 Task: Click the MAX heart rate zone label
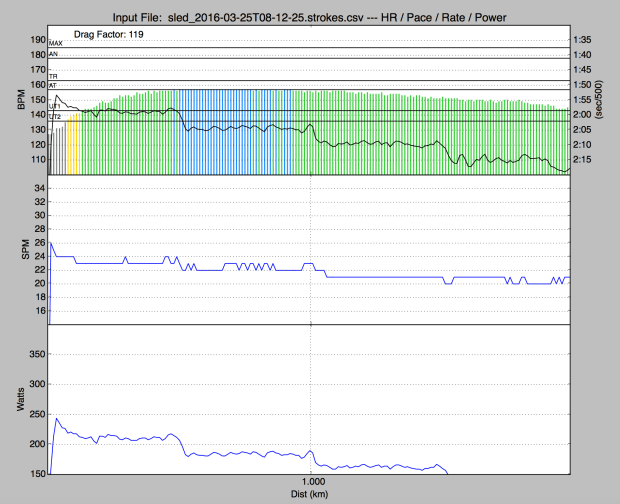55,45
